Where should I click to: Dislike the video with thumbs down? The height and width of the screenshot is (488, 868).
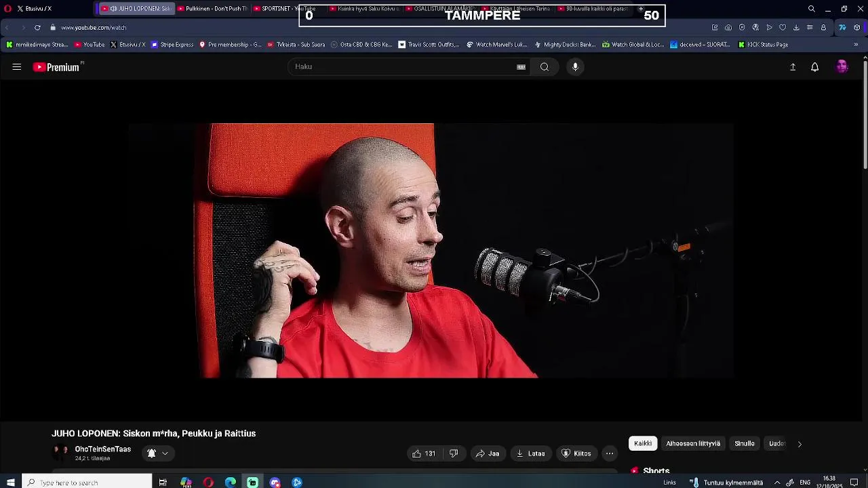tap(454, 453)
